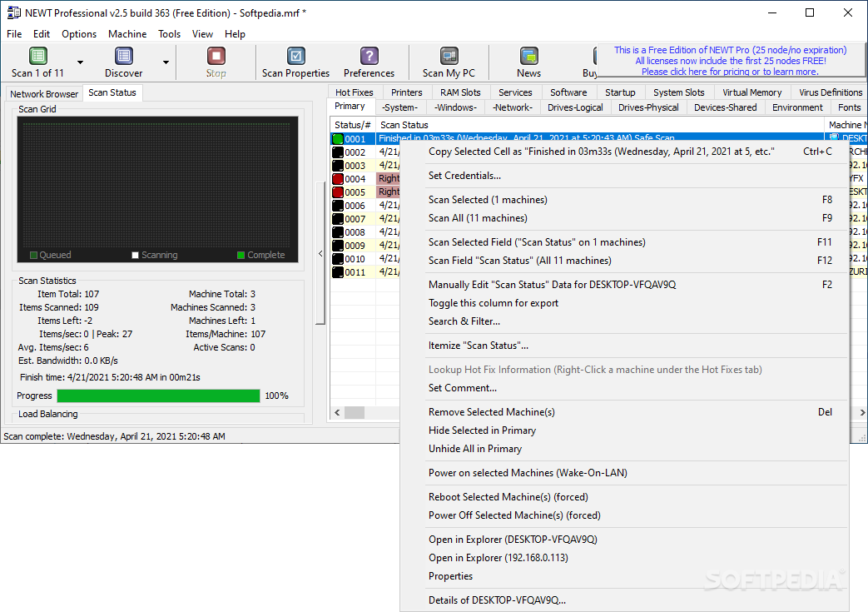Expand the Discover button dropdown arrow
This screenshot has height=612, width=868.
click(166, 62)
